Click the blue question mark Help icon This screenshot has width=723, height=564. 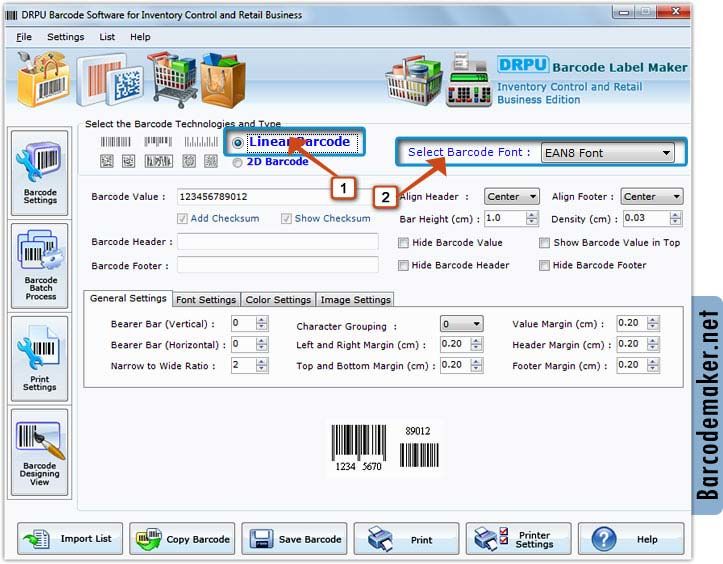[x=604, y=539]
